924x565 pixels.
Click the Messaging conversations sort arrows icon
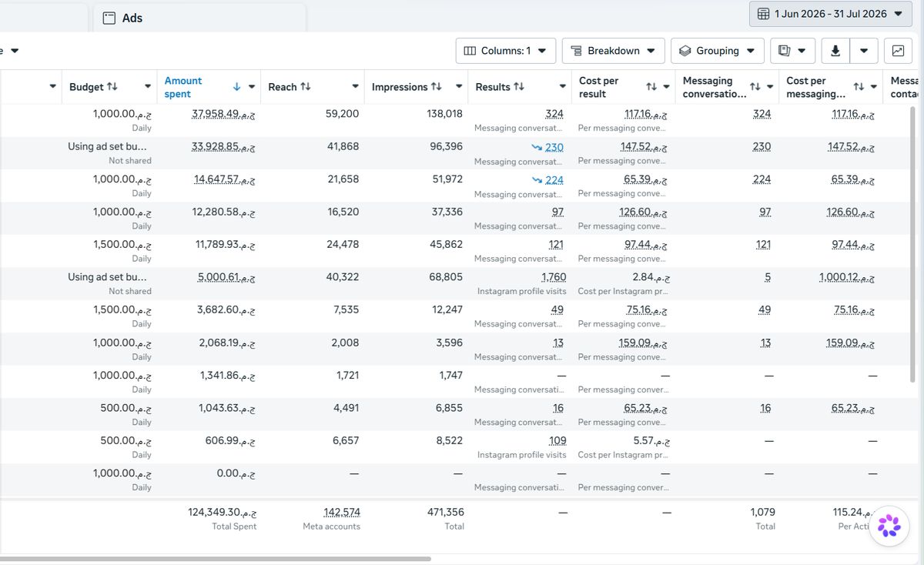[x=755, y=87]
